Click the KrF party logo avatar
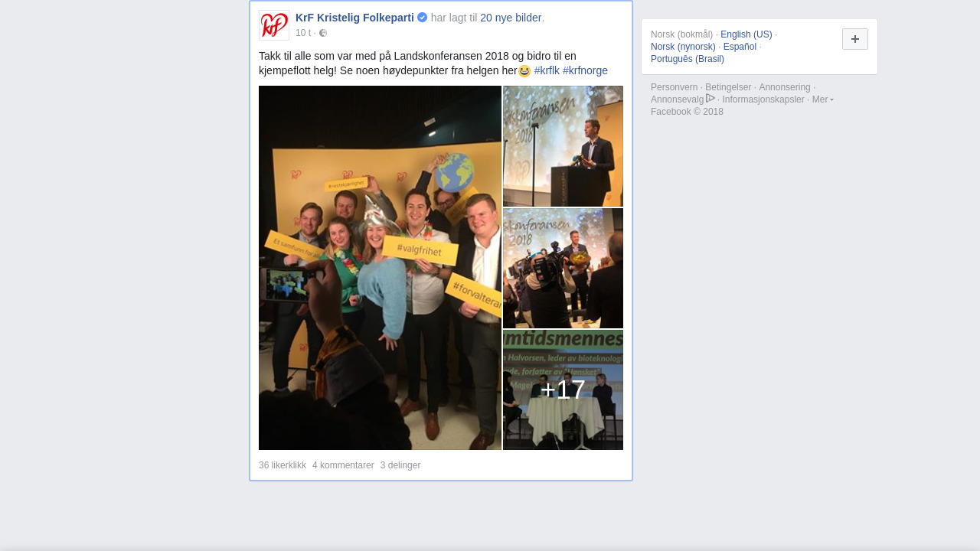Image resolution: width=980 pixels, height=551 pixels. click(274, 25)
